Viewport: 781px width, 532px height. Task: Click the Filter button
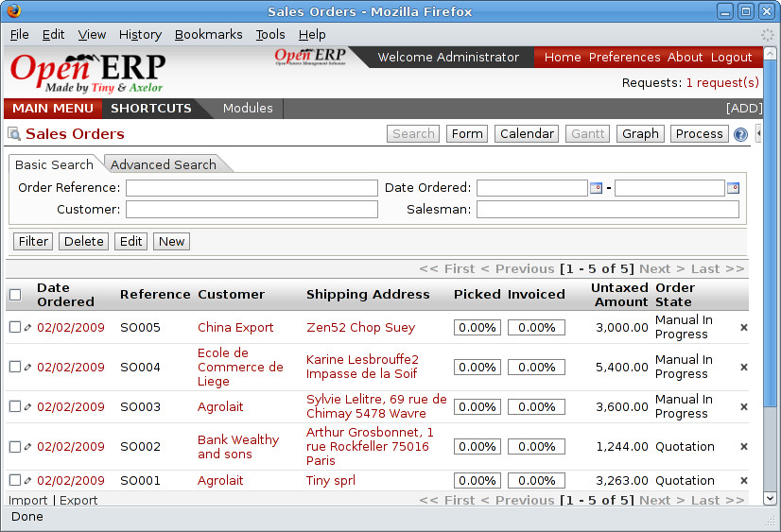tap(33, 241)
